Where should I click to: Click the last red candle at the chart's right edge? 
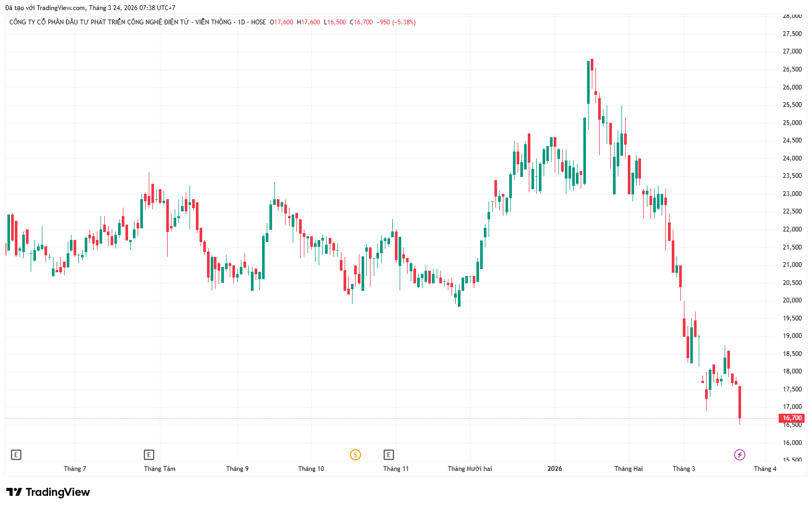click(x=739, y=402)
